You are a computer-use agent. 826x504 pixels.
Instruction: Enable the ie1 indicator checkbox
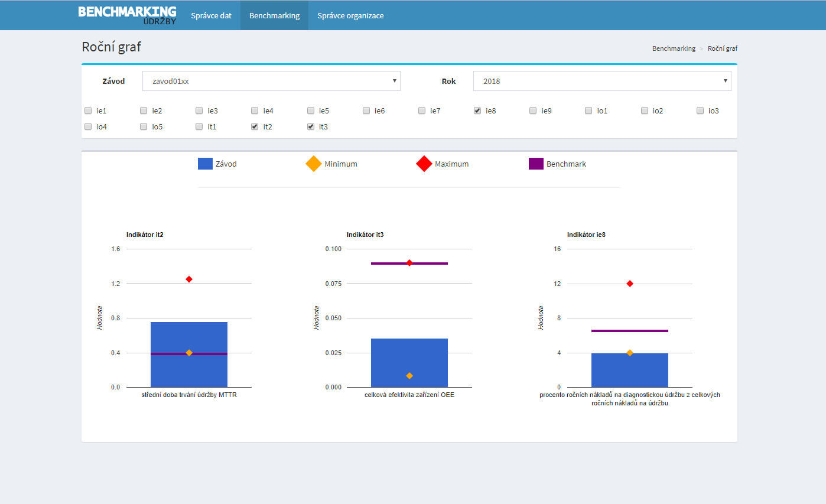coord(88,110)
